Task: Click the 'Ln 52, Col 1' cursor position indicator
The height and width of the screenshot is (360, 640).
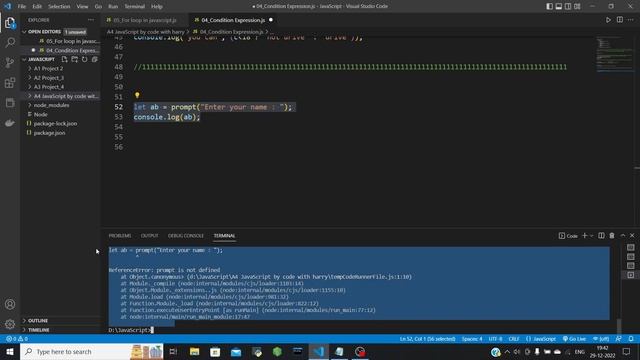Action: (427, 339)
